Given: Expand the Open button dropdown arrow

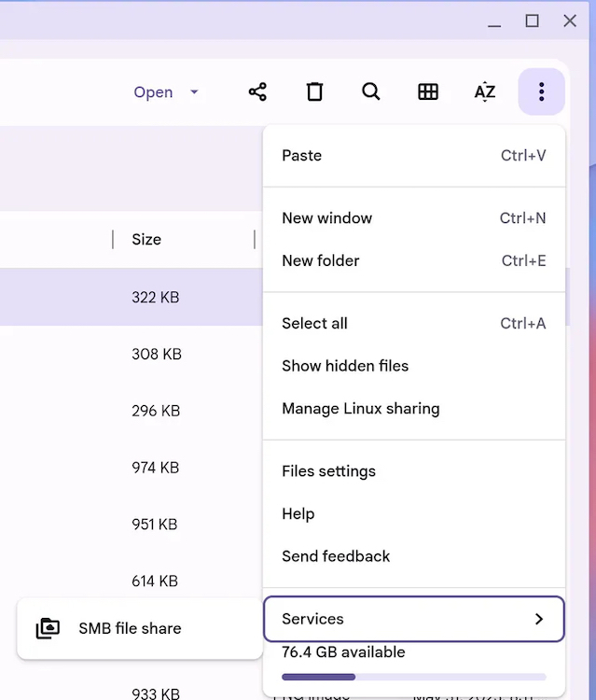Looking at the screenshot, I should click(x=194, y=91).
